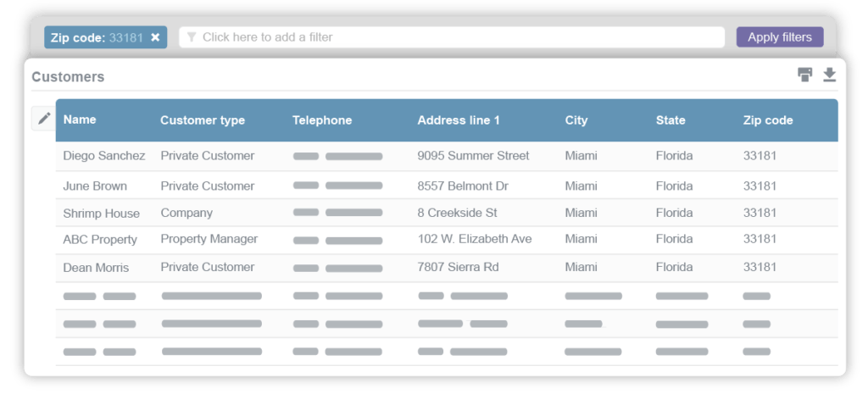
Task: Download the Customers table
Action: click(829, 75)
